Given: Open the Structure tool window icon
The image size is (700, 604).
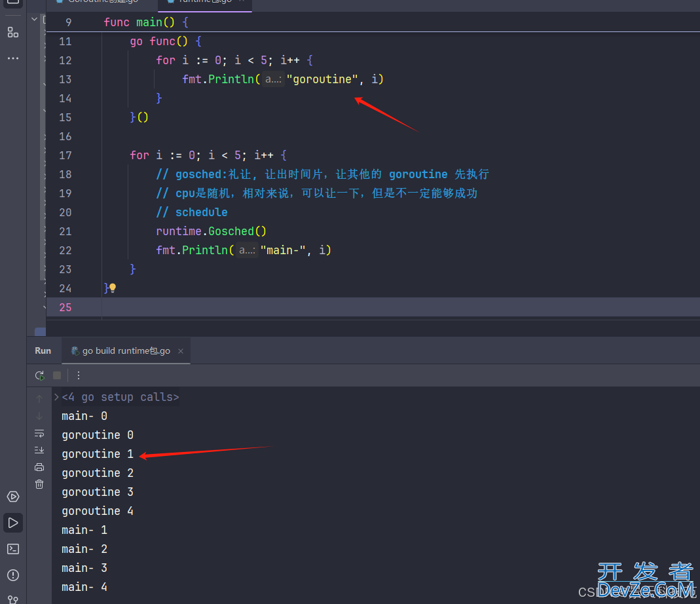Looking at the screenshot, I should pos(13,33).
